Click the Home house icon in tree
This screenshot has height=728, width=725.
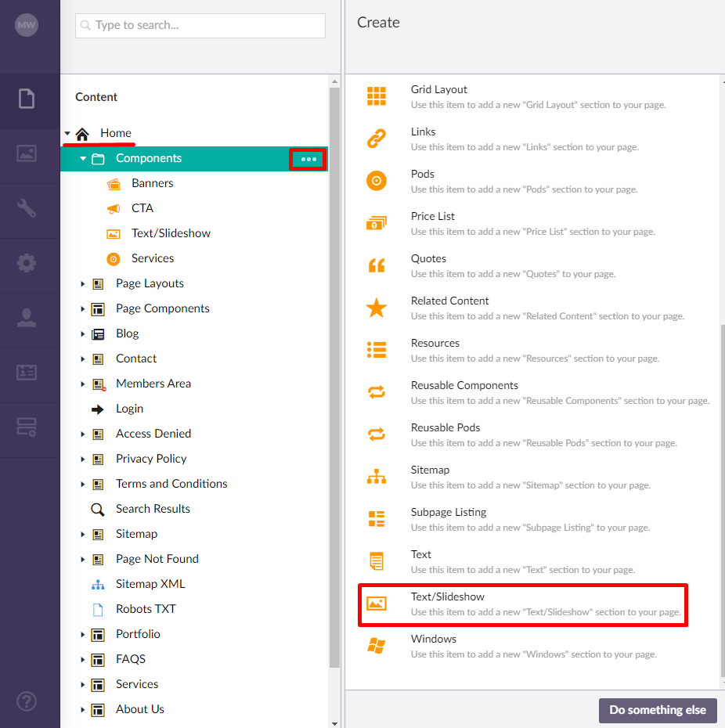click(x=82, y=134)
